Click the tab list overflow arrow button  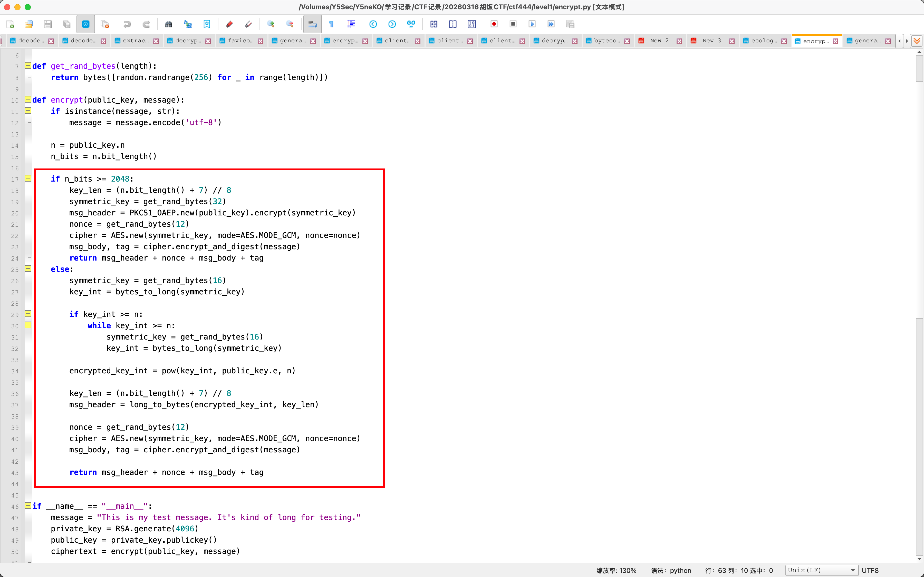tap(917, 41)
